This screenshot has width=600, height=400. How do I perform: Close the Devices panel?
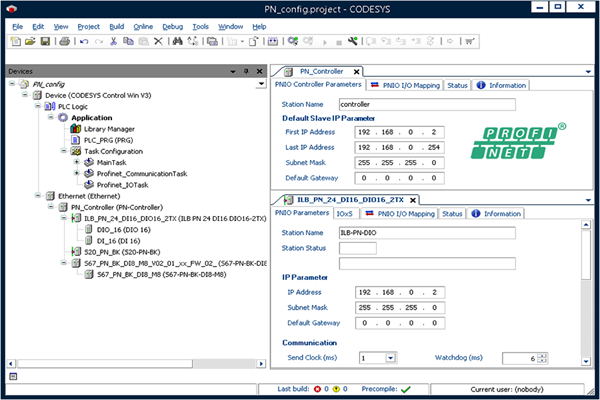click(x=259, y=71)
